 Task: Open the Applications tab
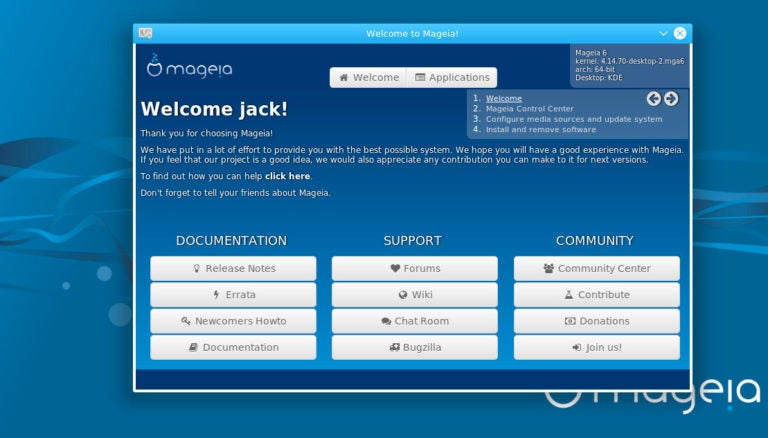click(x=452, y=77)
